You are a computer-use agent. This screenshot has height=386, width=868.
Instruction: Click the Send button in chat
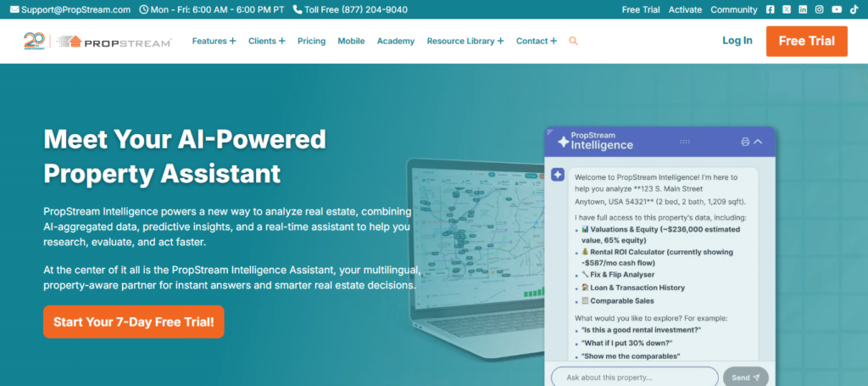(x=746, y=378)
